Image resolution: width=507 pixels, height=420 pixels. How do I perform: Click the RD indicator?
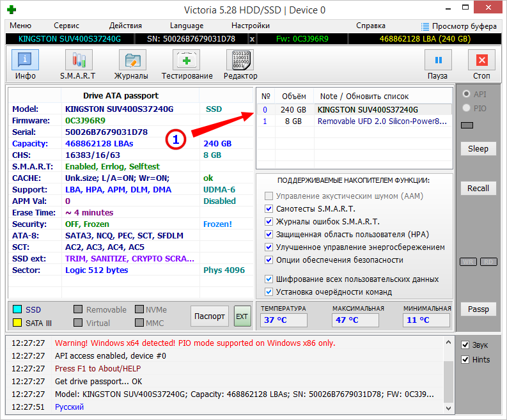click(488, 262)
